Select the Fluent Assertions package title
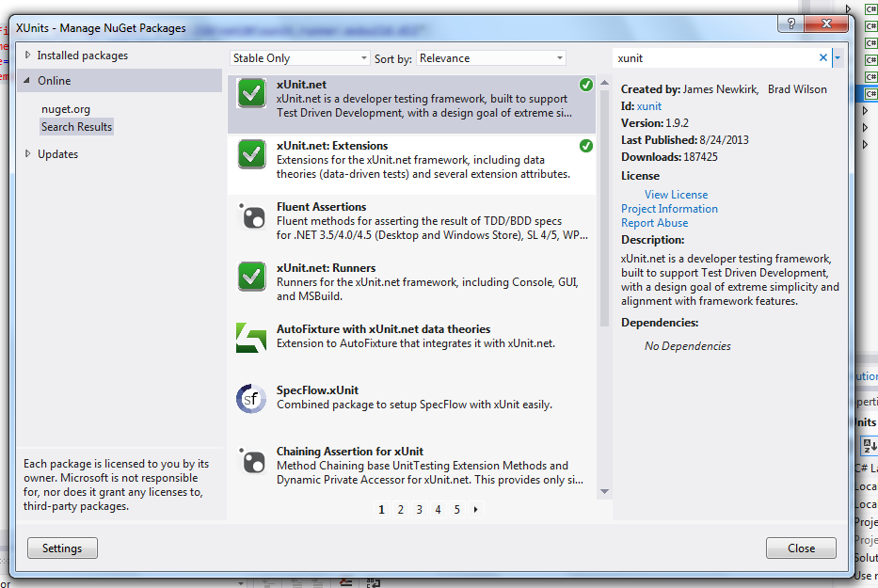 pos(322,207)
